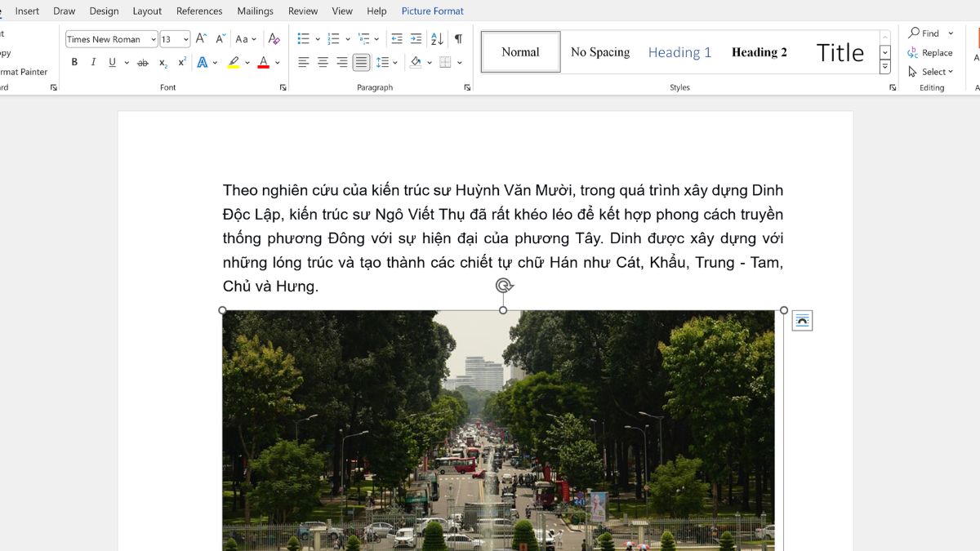The width and height of the screenshot is (980, 551).
Task: Show next row of Styles gallery
Action: (885, 52)
